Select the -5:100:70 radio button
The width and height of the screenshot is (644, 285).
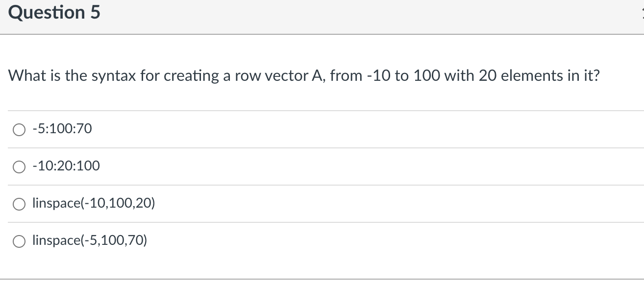click(x=19, y=130)
